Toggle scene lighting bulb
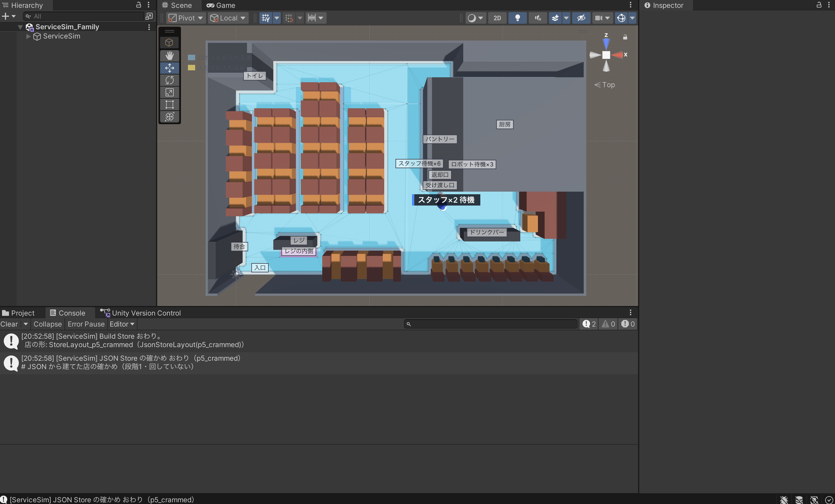The image size is (835, 504). (517, 18)
